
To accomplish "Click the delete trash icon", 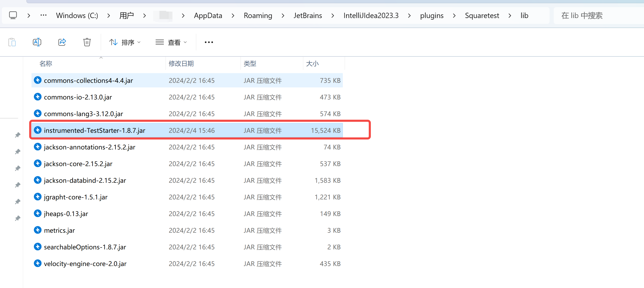I will [87, 42].
